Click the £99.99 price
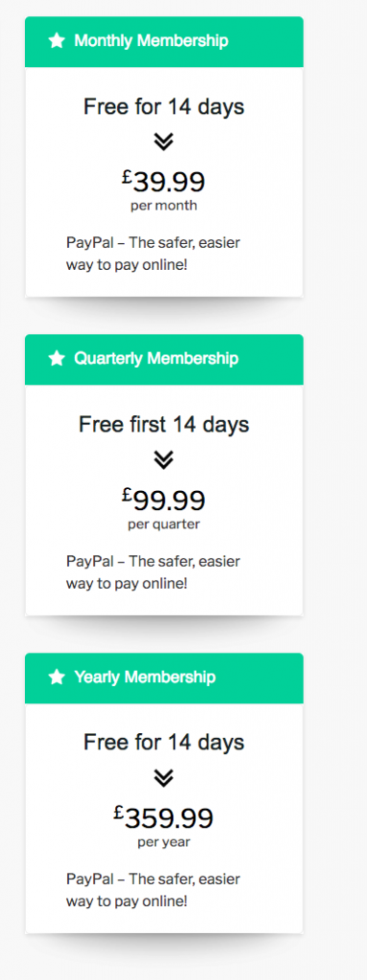This screenshot has height=980, width=367. 164,500
